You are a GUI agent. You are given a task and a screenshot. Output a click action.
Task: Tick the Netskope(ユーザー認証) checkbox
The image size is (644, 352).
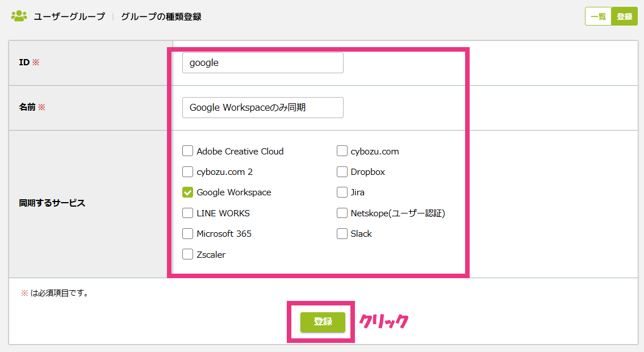pos(342,213)
